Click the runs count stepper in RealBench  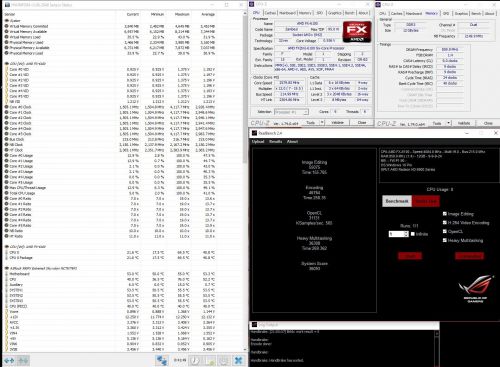pos(406,234)
